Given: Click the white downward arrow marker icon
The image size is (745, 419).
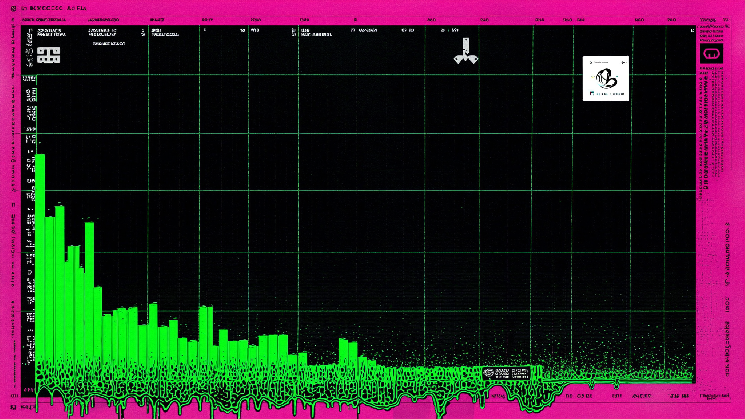Looking at the screenshot, I should [466, 51].
